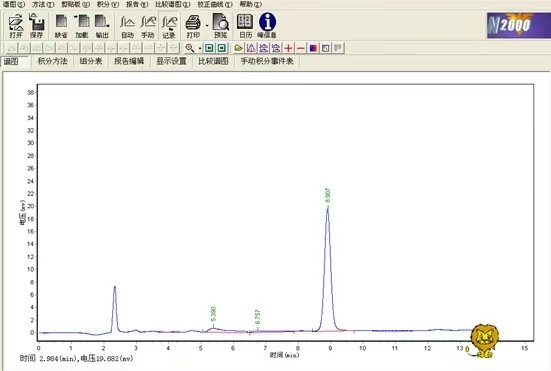551x371 pixels.
Task: Click the small window-frame toolbar icon
Action: 326,48
